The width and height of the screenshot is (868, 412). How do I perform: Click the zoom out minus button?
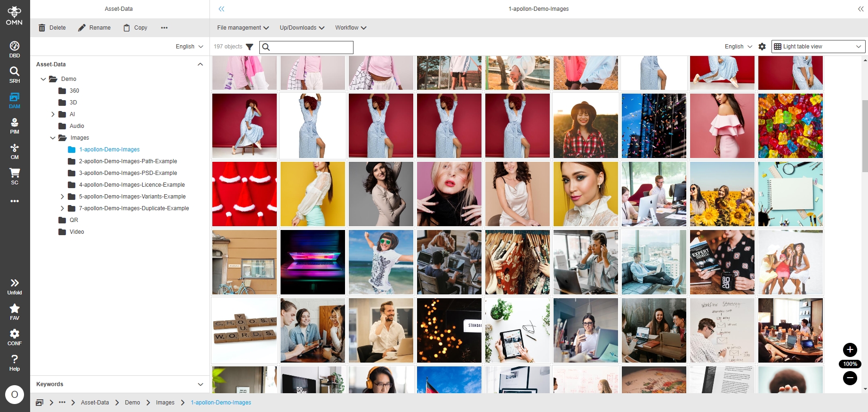tap(850, 378)
